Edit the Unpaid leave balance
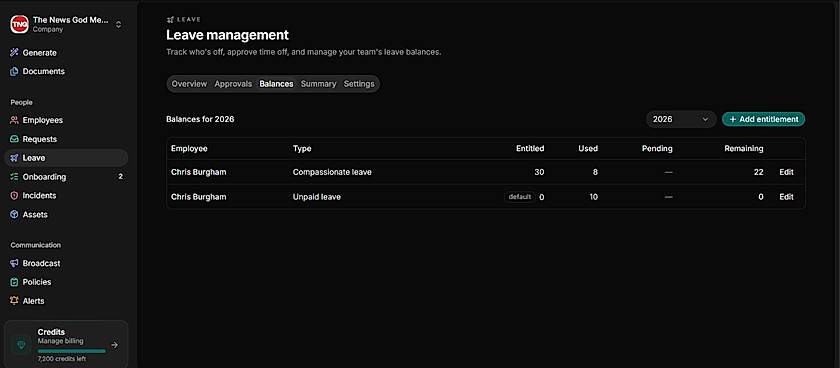 tap(786, 197)
